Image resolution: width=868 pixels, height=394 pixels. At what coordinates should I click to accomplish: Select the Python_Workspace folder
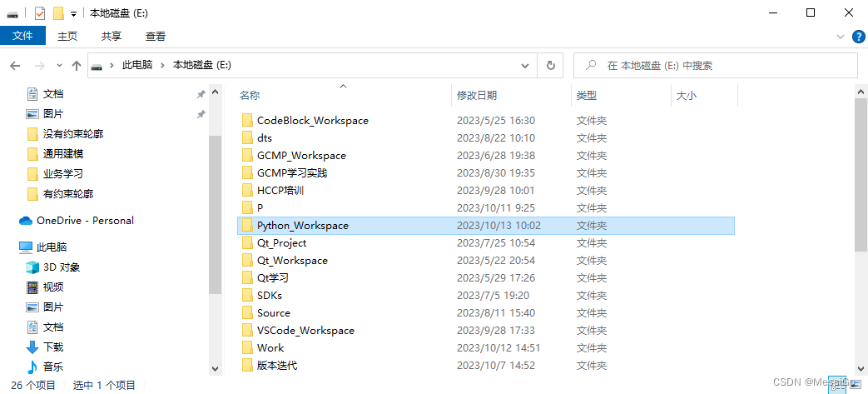point(486,226)
